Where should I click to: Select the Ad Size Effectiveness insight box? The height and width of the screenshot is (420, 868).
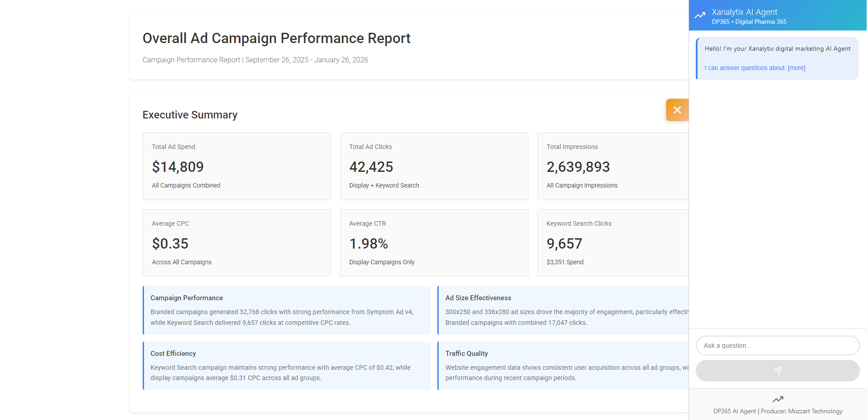tap(563, 310)
